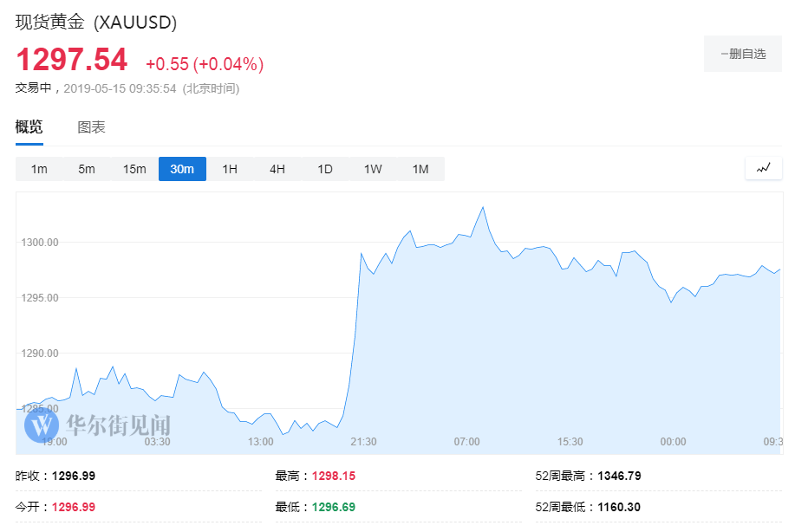The width and height of the screenshot is (808, 532).
Task: Click the 概览 tab
Action: (29, 127)
